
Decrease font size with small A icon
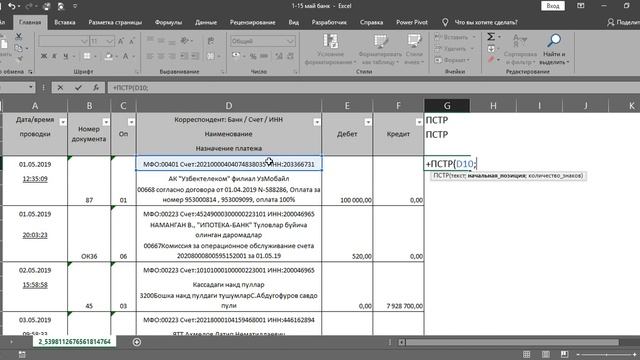(132, 41)
